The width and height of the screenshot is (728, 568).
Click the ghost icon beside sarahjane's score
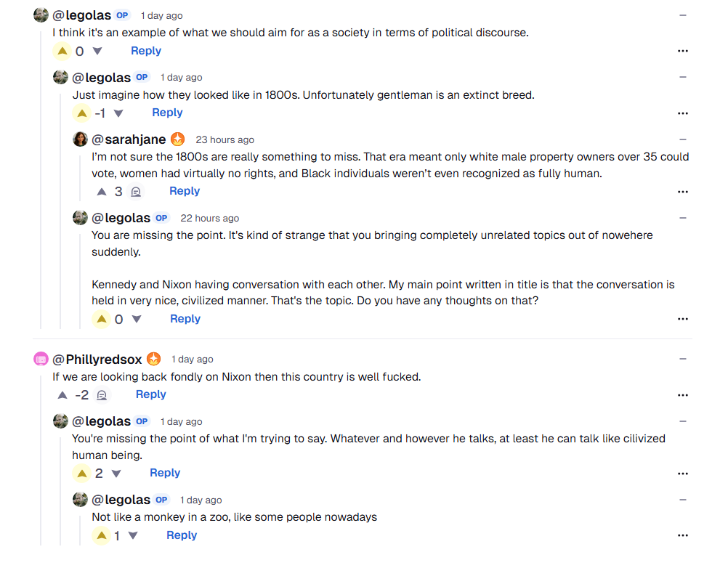pyautogui.click(x=135, y=192)
